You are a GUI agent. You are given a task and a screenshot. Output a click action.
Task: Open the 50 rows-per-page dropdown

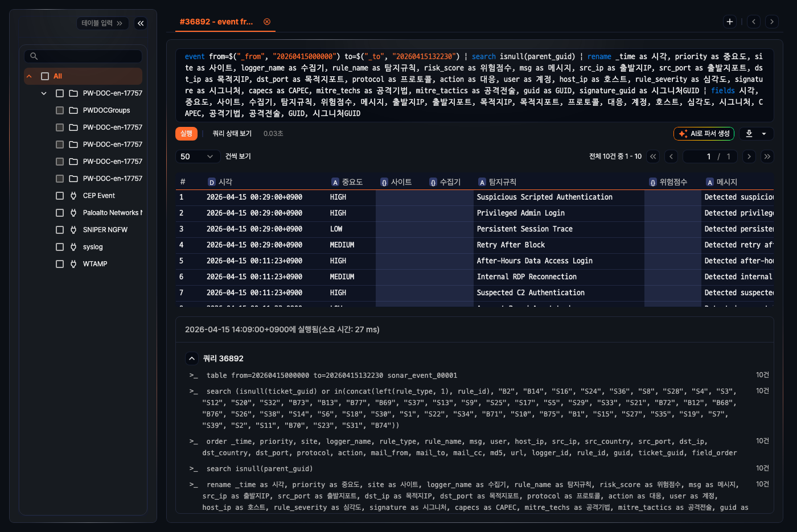(197, 156)
